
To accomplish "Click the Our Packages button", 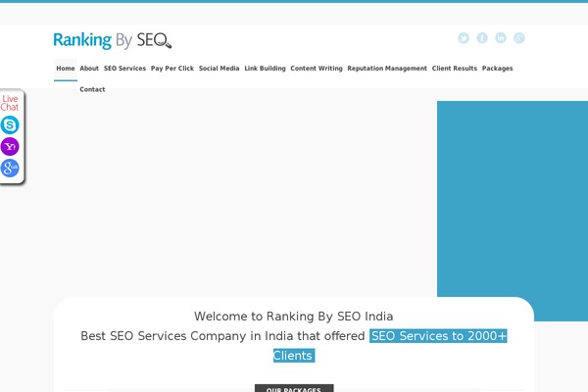I will pyautogui.click(x=294, y=388).
